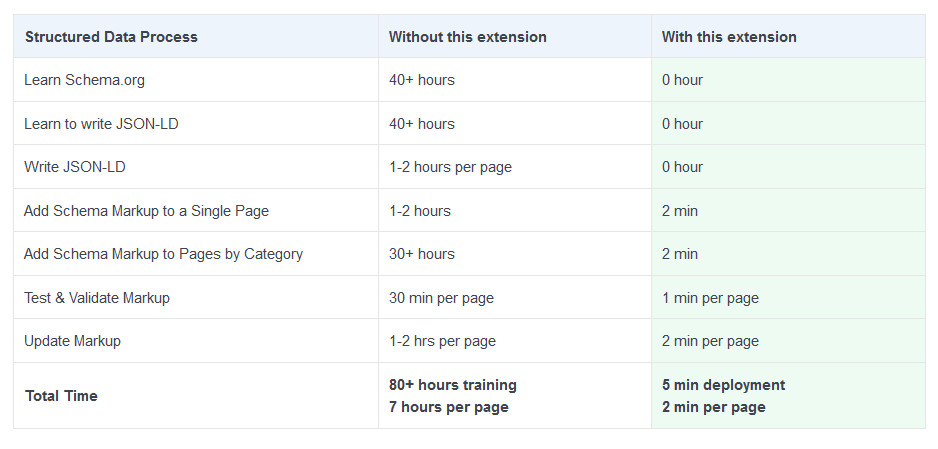Screen dimensions: 938x449
Task: Click "2 min per page" in Update Markup row
Action: pyautogui.click(x=710, y=341)
